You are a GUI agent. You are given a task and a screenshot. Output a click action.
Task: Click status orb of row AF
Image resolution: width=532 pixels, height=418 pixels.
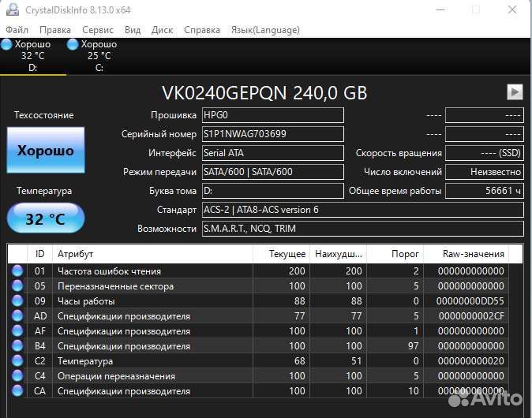point(17,331)
